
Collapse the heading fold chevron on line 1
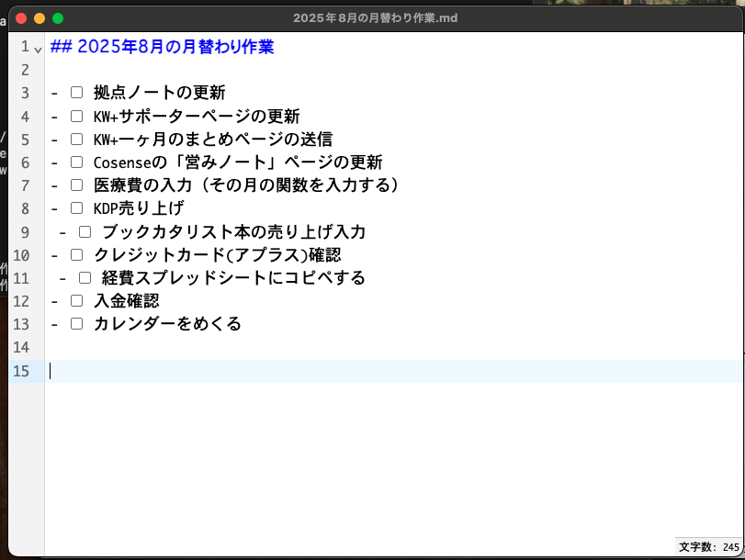point(38,48)
